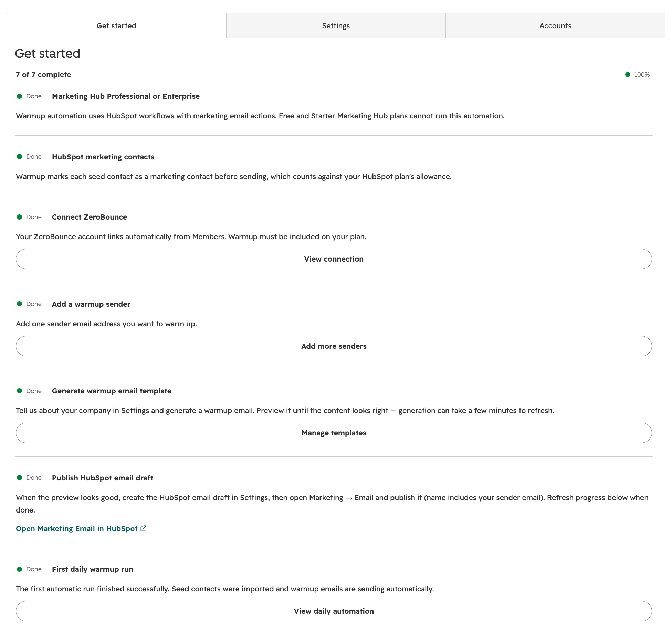Click the Done label for Add a warmup sender
This screenshot has height=634, width=672.
34,304
